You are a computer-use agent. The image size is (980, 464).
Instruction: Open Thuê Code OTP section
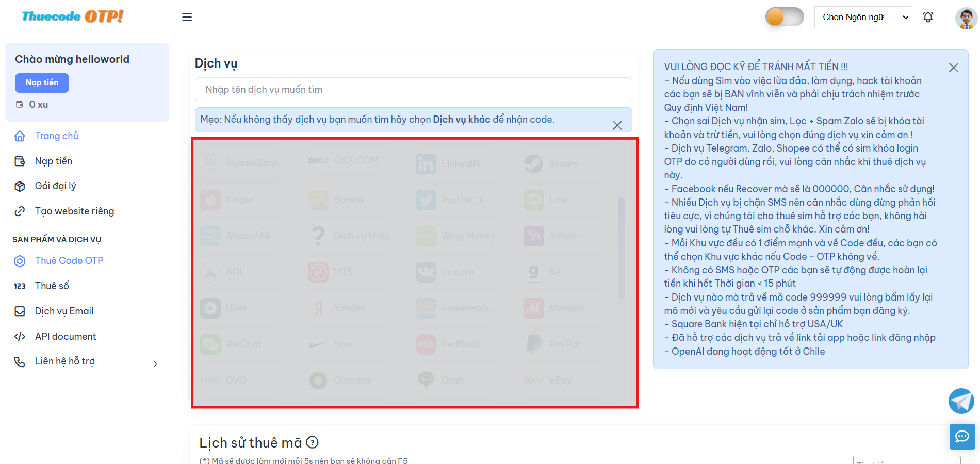pos(69,260)
